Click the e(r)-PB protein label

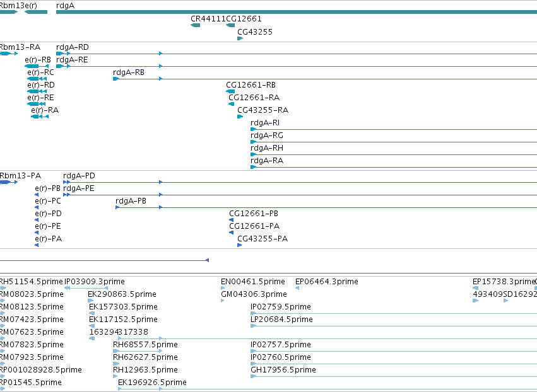pyautogui.click(x=47, y=188)
